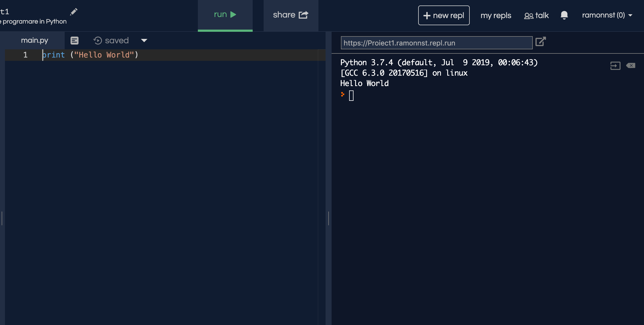Viewport: 644px width, 325px height.
Task: Select the main.py file tab
Action: tap(35, 40)
